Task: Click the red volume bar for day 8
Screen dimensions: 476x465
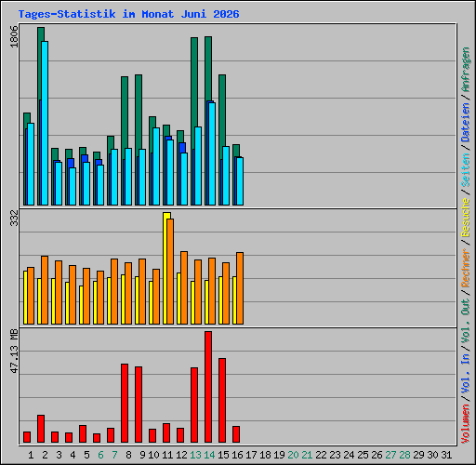Action: point(125,403)
